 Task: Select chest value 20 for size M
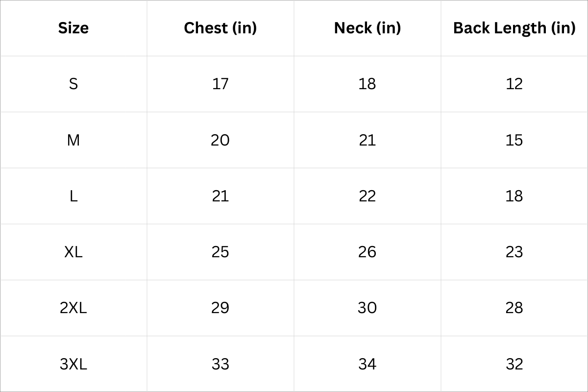220,140
